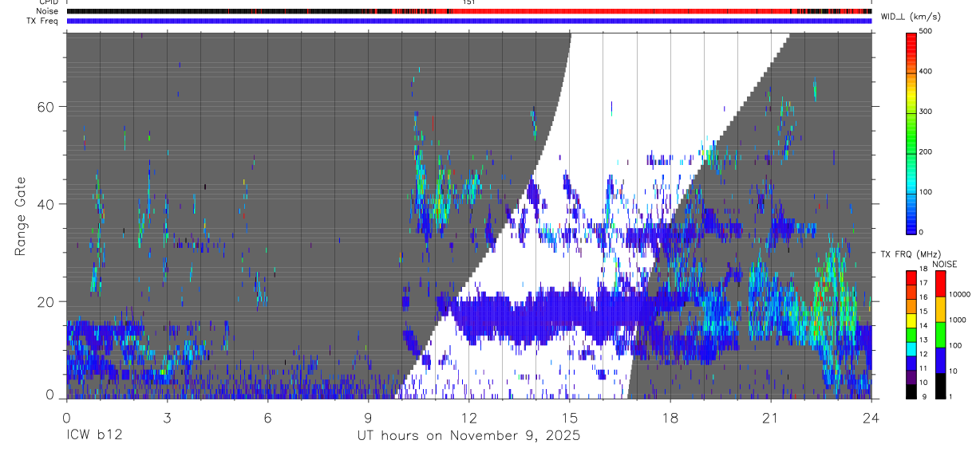Click the 13 MHz label on TX FRQ scale

point(925,340)
